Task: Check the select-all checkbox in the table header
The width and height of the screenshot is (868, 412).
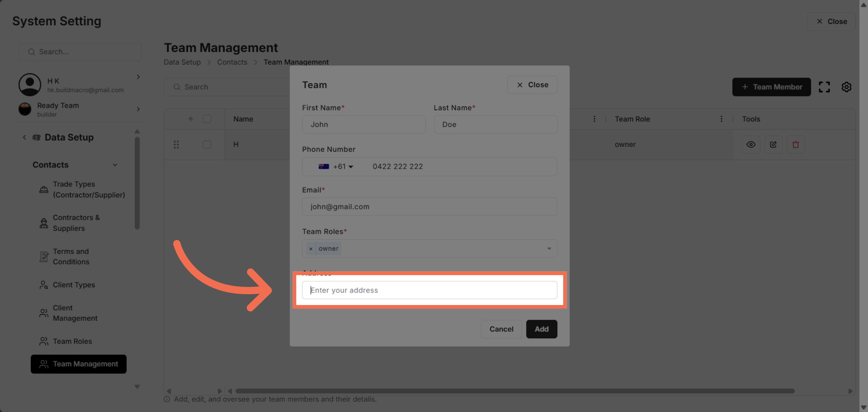Action: pos(207,119)
